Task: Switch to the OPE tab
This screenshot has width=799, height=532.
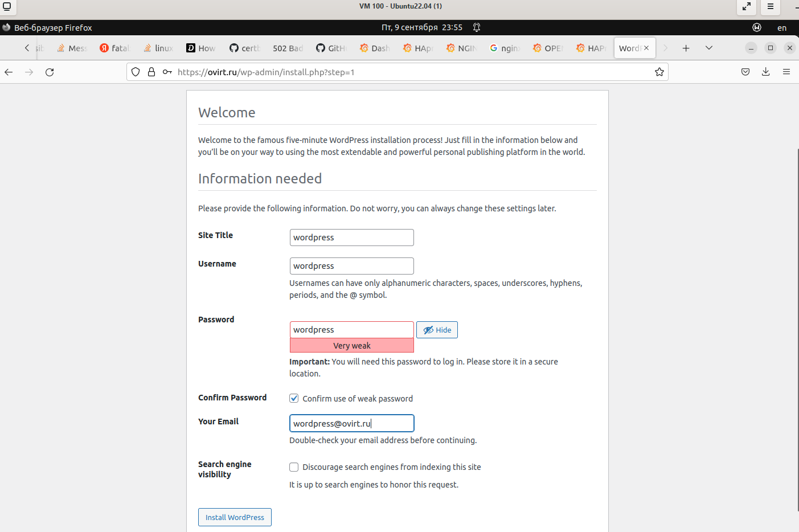Action: [x=547, y=48]
